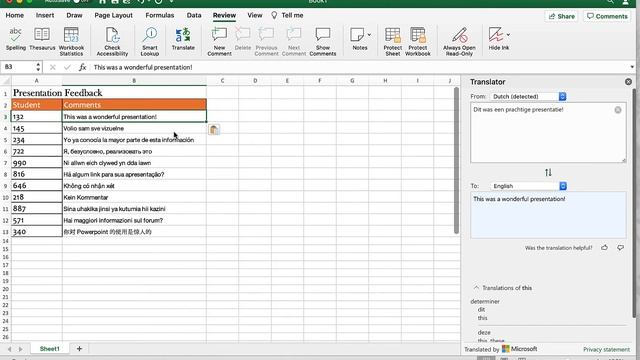The height and width of the screenshot is (360, 640).
Task: Click the formula bar confirm checkmark
Action: (67, 67)
